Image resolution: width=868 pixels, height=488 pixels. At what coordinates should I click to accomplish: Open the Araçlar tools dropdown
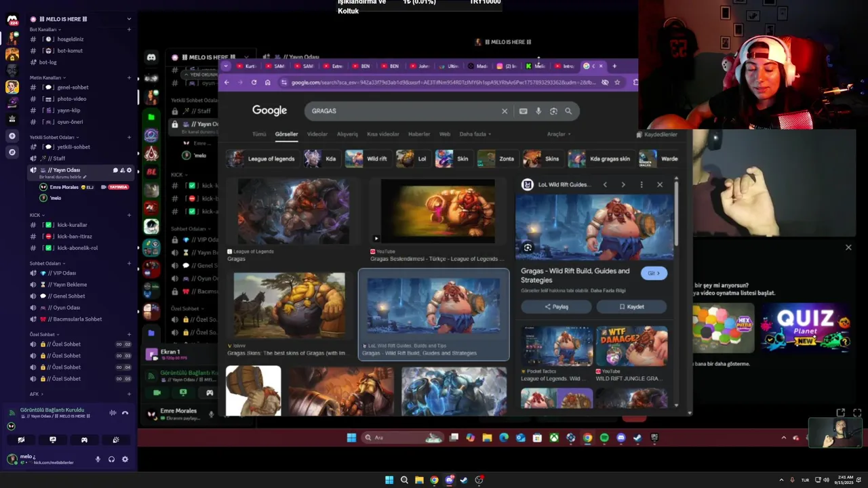(x=559, y=134)
